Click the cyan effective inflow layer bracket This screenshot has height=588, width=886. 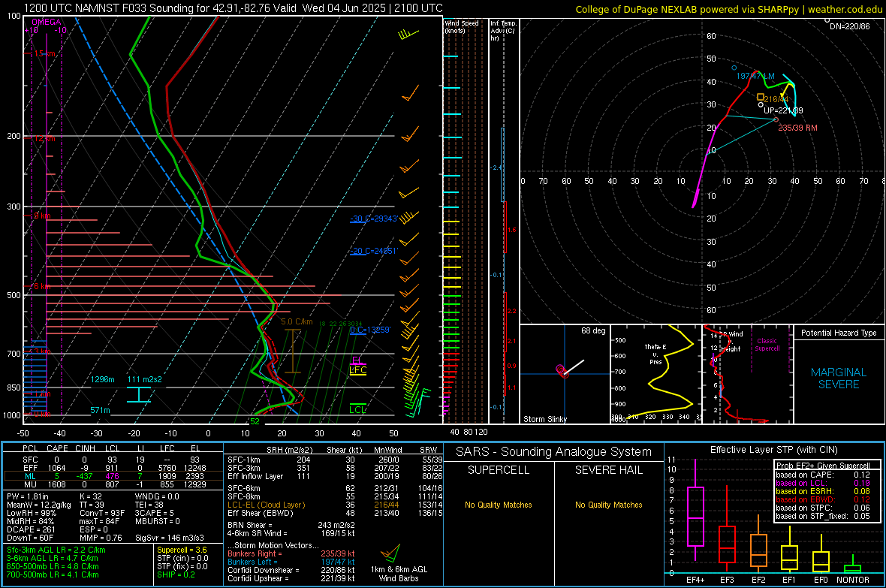138,395
